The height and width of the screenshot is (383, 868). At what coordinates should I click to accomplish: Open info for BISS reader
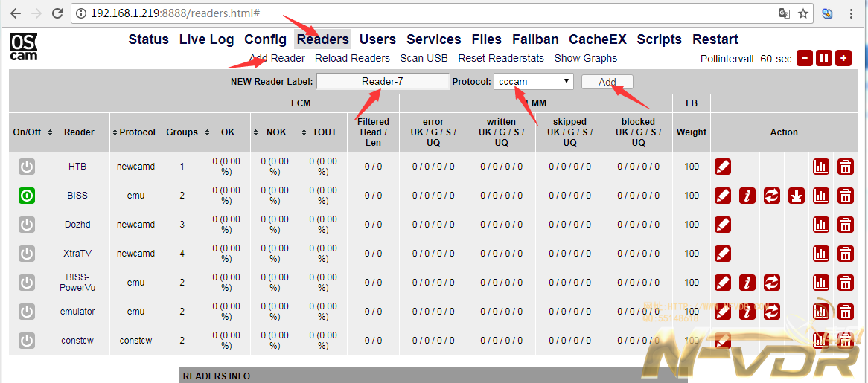(x=747, y=196)
